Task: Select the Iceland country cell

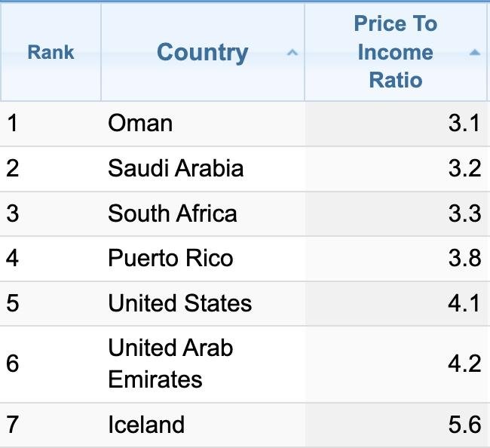Action: click(x=146, y=425)
